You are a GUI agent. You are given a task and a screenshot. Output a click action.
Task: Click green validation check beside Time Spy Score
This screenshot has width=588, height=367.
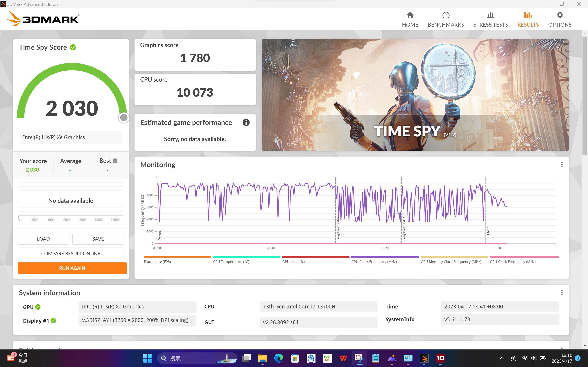(x=73, y=47)
